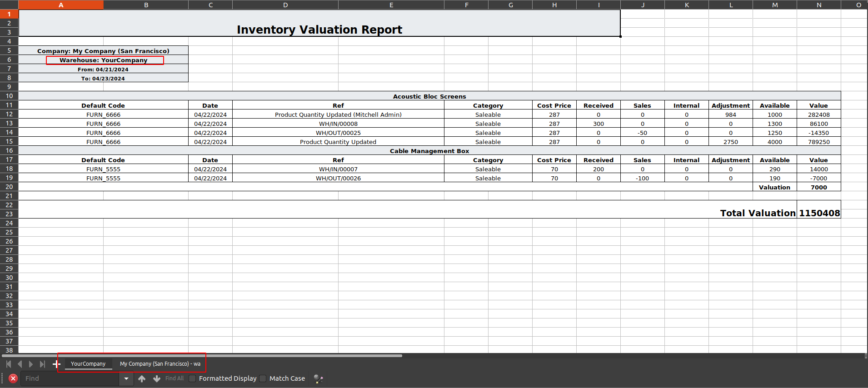Select column B header
This screenshot has height=388, width=868.
pos(146,5)
